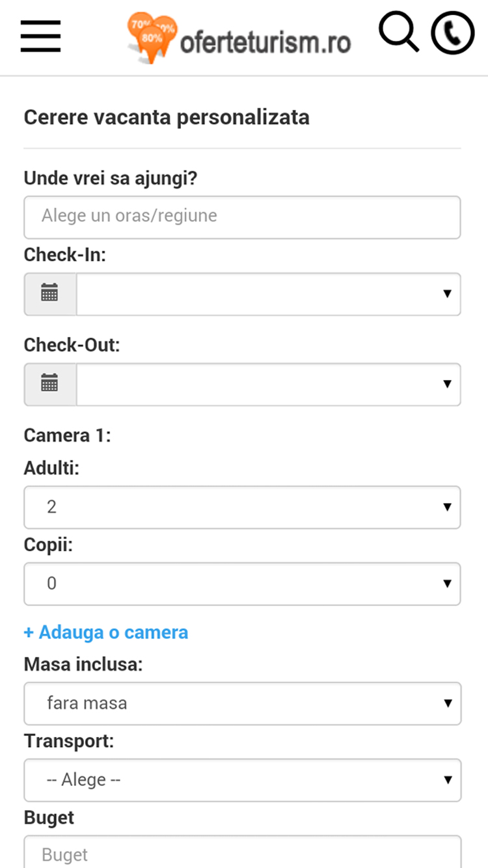Click the Masa inclusa label
488x868 pixels.
(83, 665)
